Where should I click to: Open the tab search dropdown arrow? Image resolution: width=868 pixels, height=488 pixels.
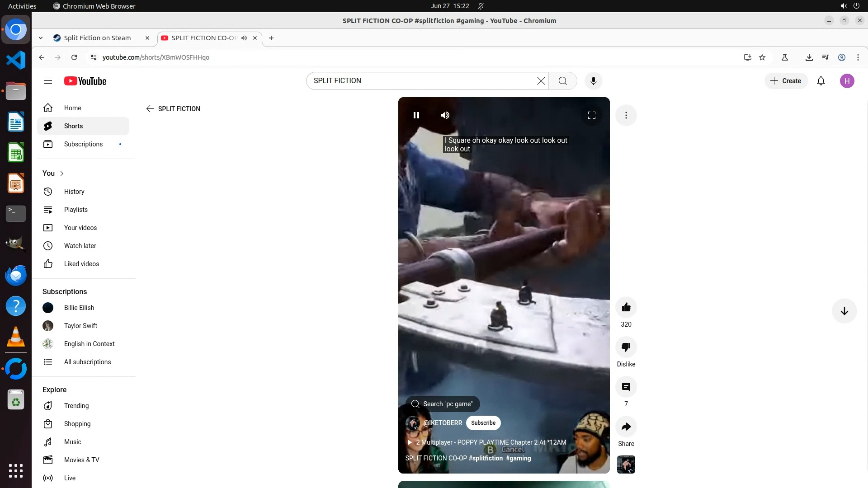(41, 38)
